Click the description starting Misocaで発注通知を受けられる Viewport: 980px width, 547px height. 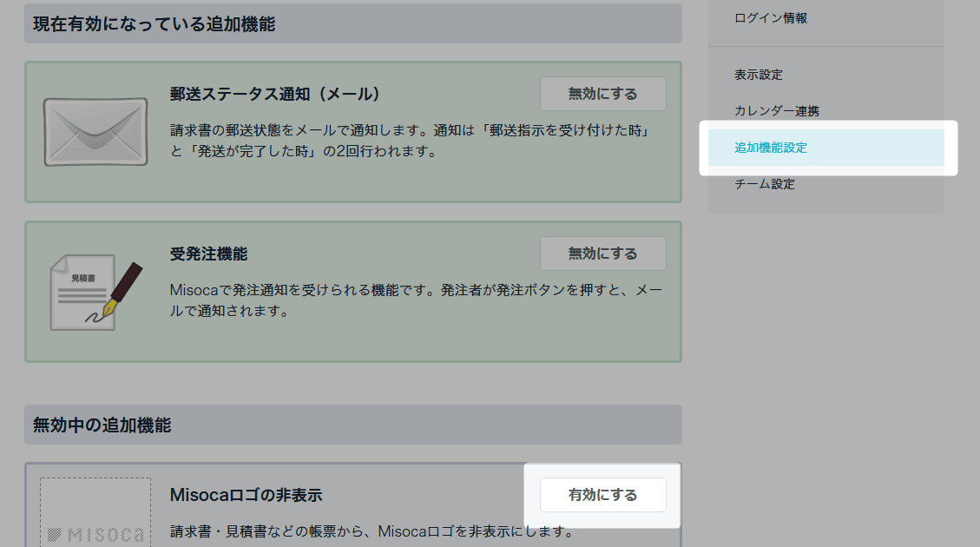[x=416, y=300]
